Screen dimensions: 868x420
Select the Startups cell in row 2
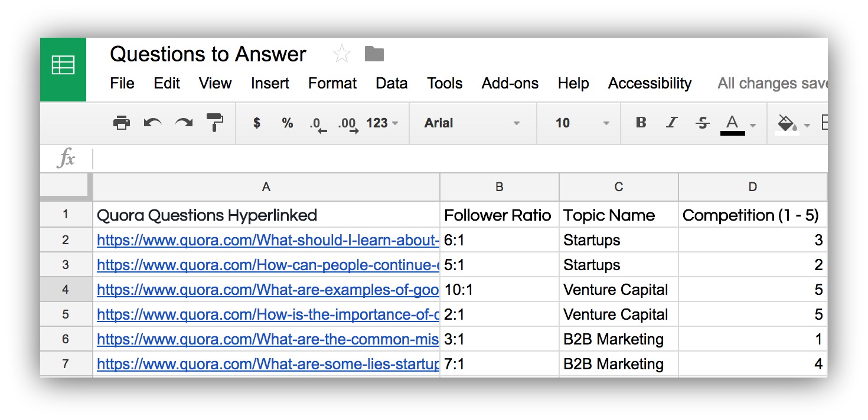(619, 240)
